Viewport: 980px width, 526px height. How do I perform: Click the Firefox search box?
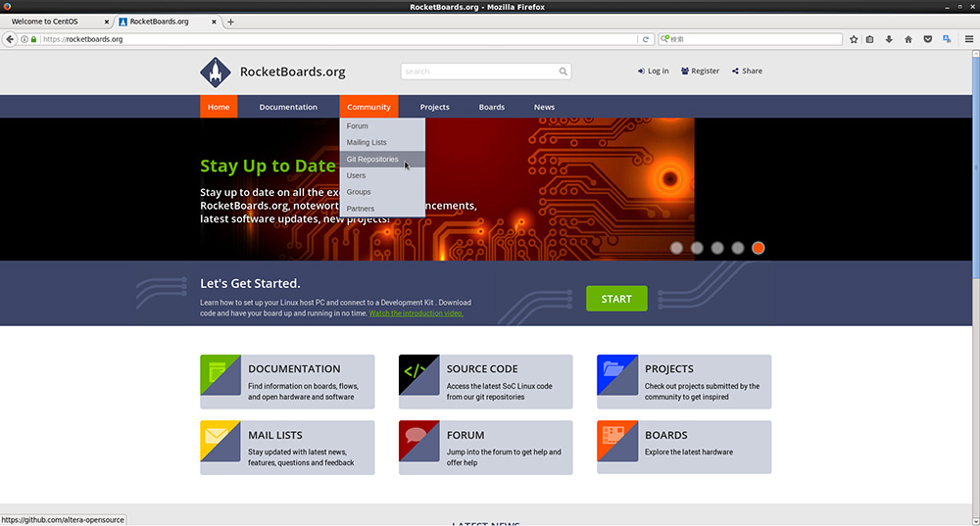750,39
